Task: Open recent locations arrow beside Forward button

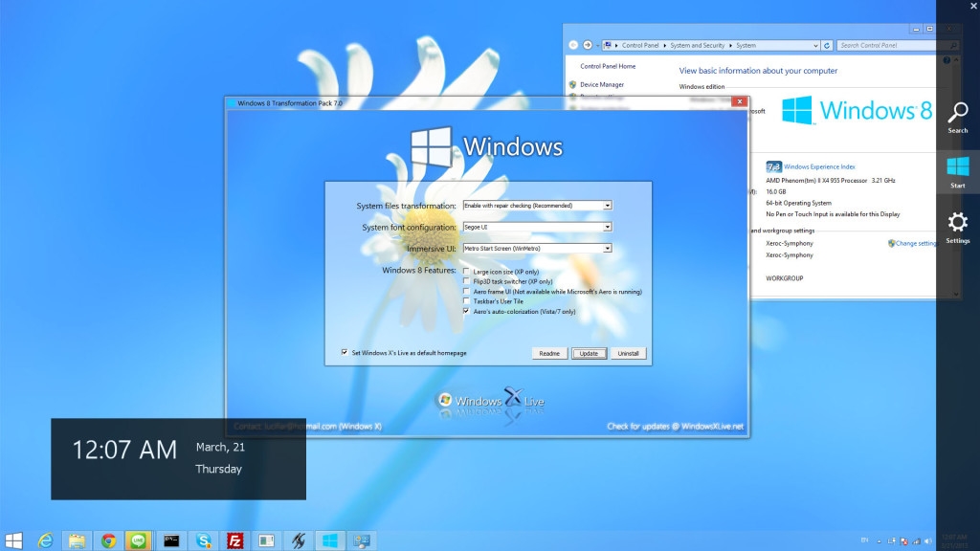Action: click(x=597, y=45)
